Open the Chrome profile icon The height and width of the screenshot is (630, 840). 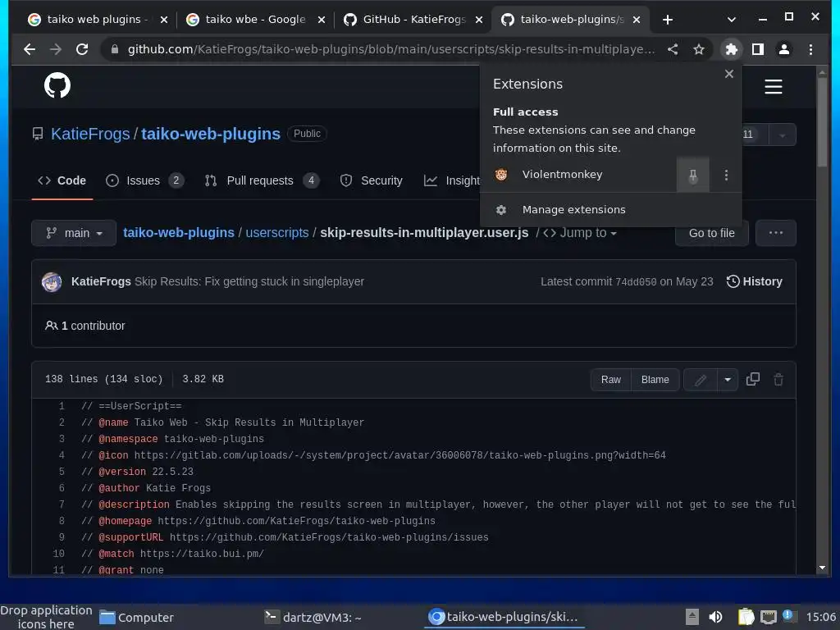pyautogui.click(x=783, y=49)
